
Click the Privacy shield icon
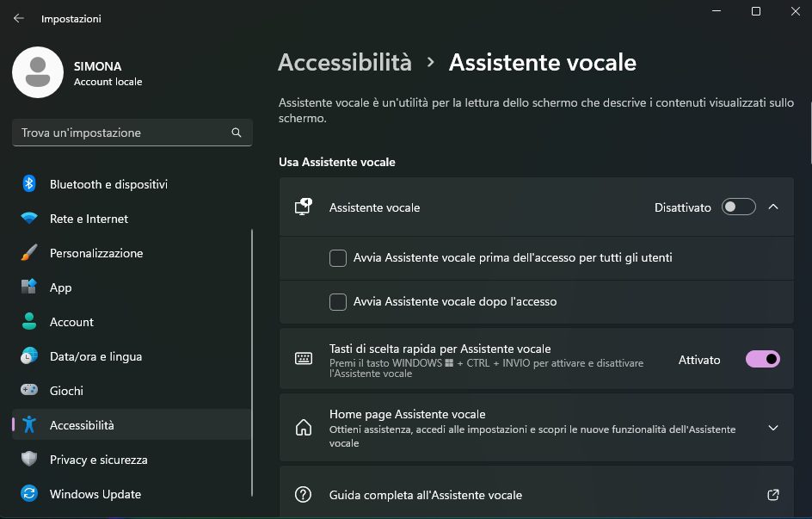[x=29, y=459]
